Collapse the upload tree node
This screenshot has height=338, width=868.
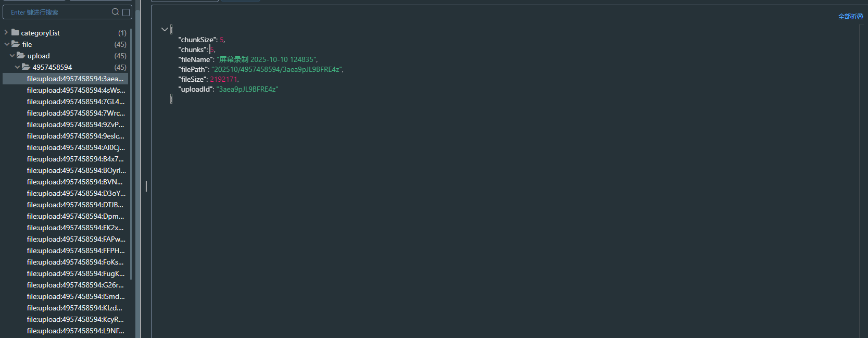pyautogui.click(x=12, y=55)
